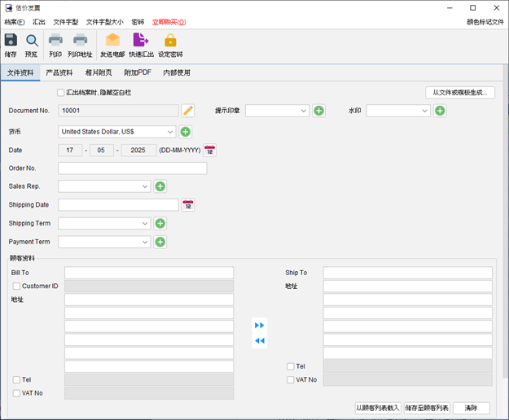Image resolution: width=509 pixels, height=420 pixels.
Task: Click first Ship To 地址 line
Action: point(407,286)
